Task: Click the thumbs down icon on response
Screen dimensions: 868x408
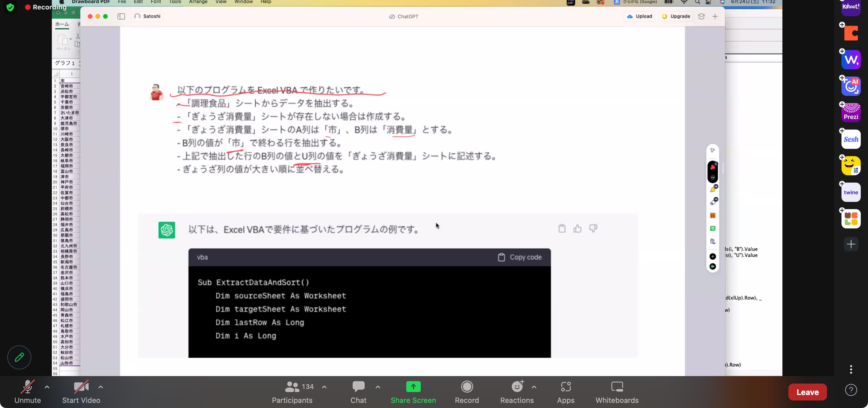Action: coord(593,228)
